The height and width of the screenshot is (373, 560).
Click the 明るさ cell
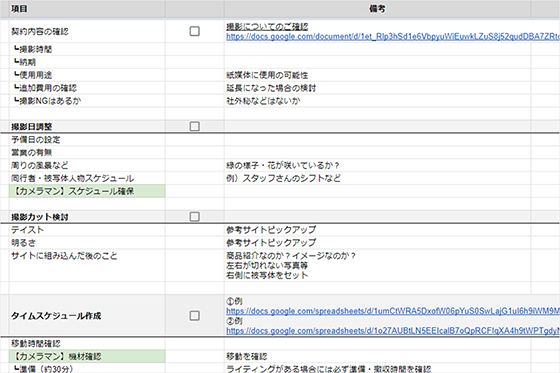pos(87,243)
